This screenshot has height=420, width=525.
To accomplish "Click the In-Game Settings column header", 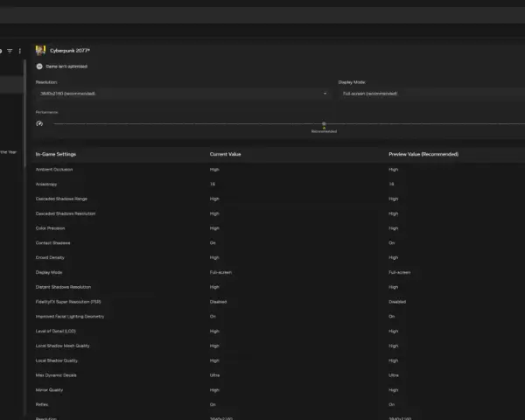I will 56,154.
